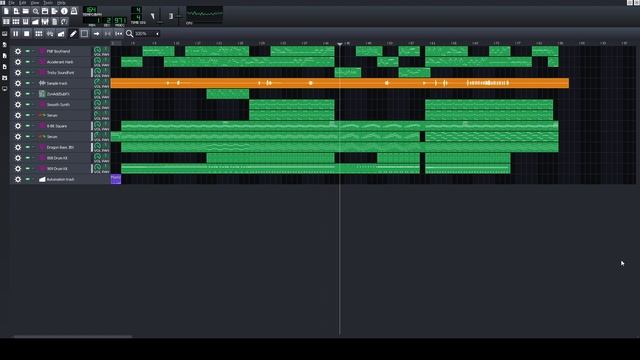Viewport: 640px width, 360px height.
Task: Open the File menu
Action: (11, 2)
